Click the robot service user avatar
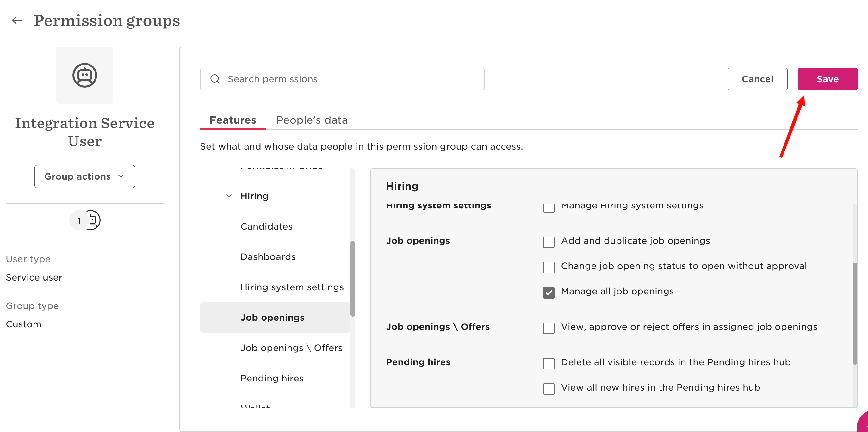Viewport: 868px width, 432px height. (84, 75)
